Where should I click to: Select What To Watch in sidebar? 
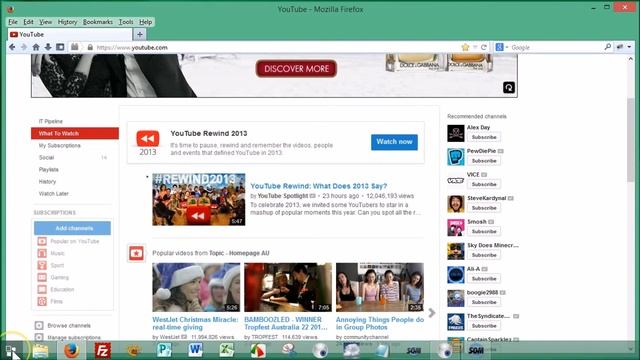click(x=75, y=133)
